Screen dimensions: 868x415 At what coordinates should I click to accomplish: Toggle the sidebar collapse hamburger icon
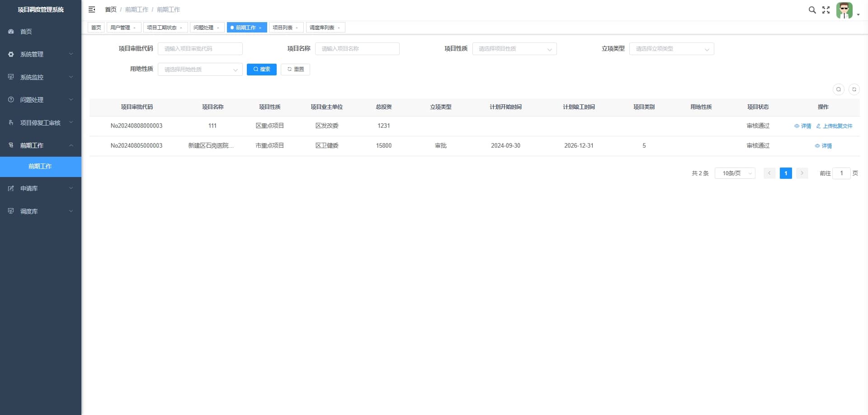[x=92, y=9]
